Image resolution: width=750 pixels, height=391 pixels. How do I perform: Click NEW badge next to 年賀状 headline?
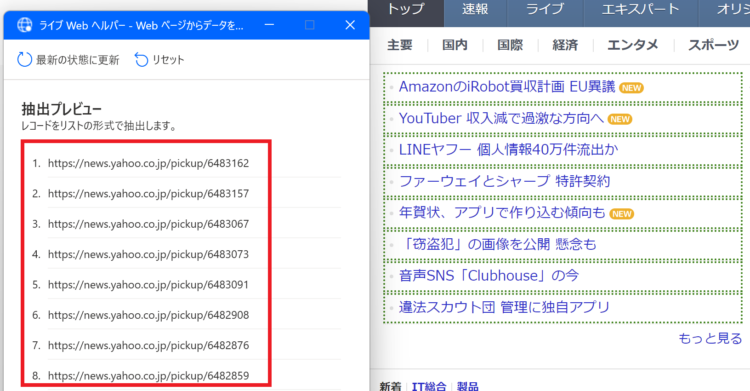pyautogui.click(x=622, y=214)
